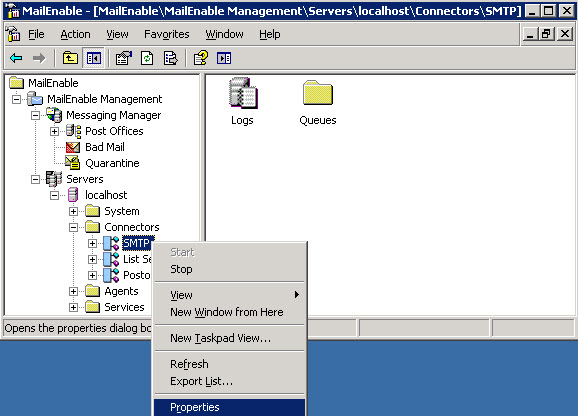Click the Export List toolbar icon

coord(171,58)
